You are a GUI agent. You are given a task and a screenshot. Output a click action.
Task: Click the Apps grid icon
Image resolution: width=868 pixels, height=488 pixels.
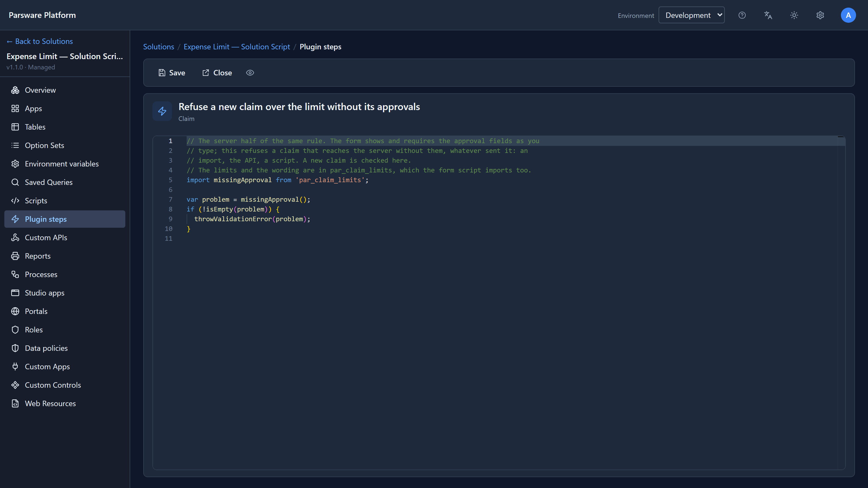click(15, 108)
